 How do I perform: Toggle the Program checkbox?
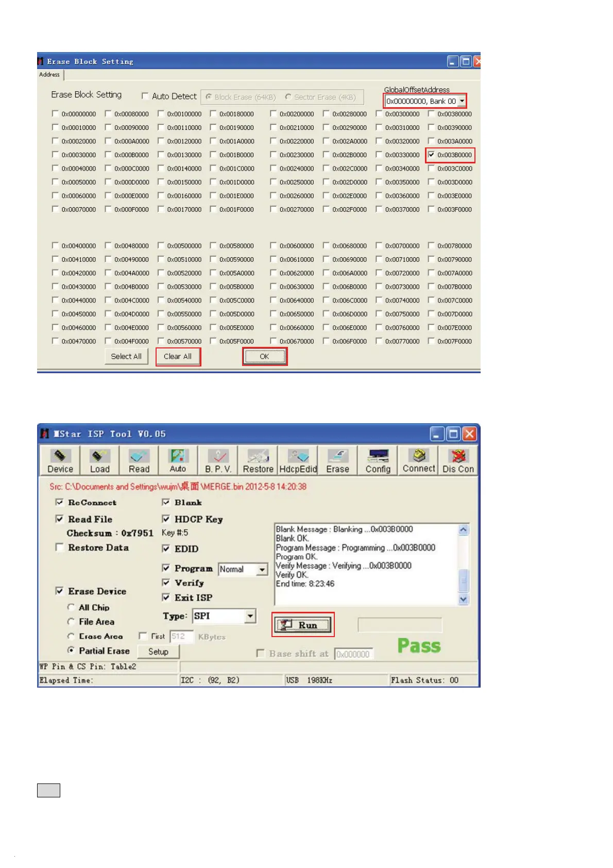166,568
